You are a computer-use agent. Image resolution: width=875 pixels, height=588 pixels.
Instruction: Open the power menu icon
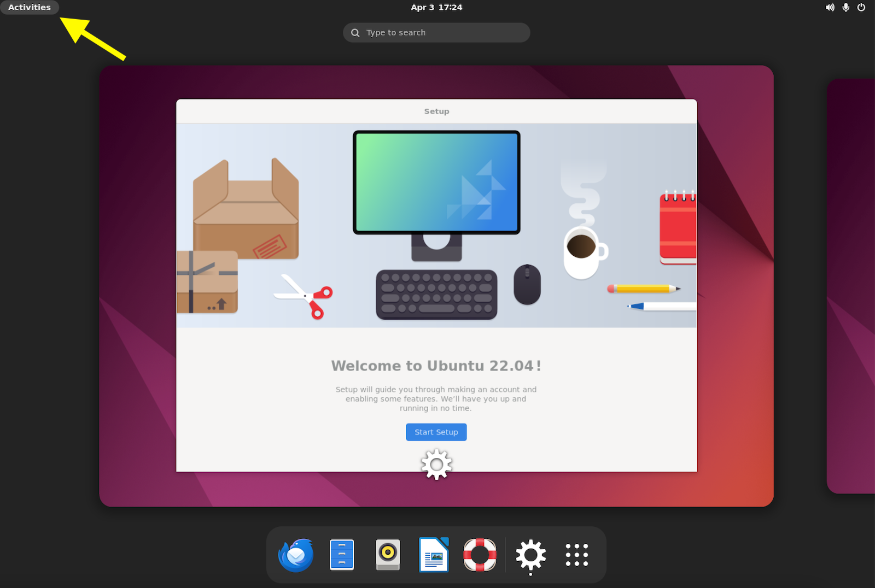point(861,8)
